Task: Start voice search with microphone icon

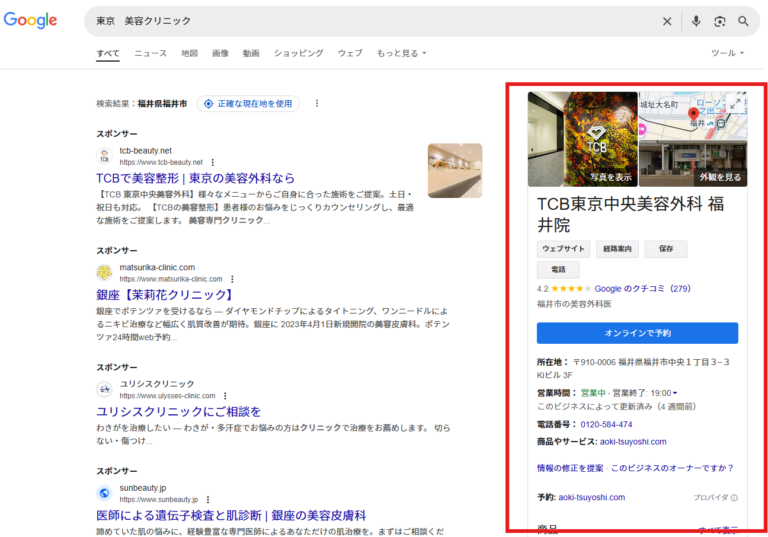Action: [x=696, y=21]
